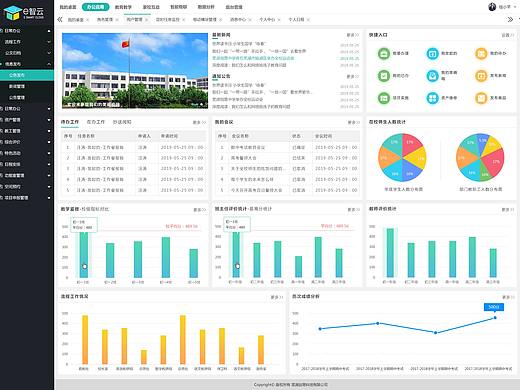Open 数据分析 in the top menu
The image size is (520, 390).
(206, 7)
